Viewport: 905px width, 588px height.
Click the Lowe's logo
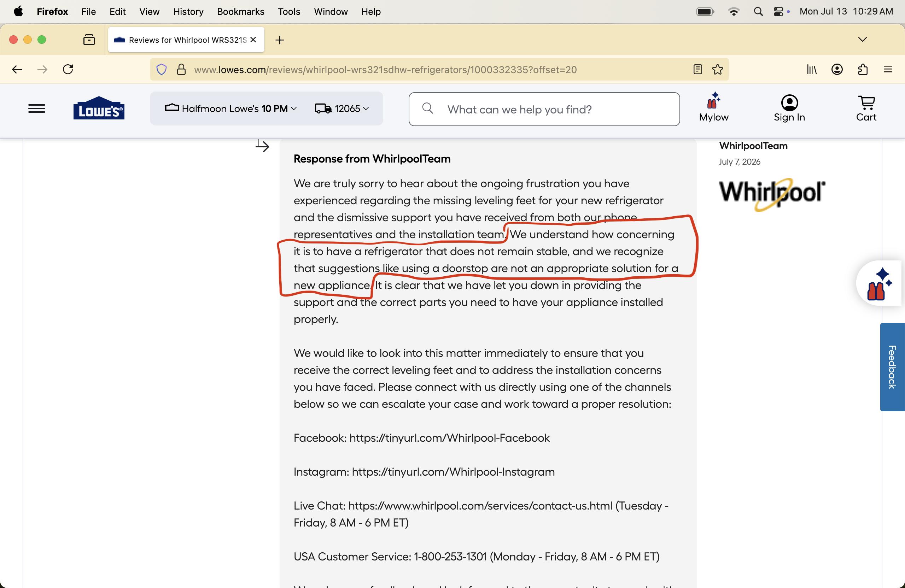coord(99,108)
